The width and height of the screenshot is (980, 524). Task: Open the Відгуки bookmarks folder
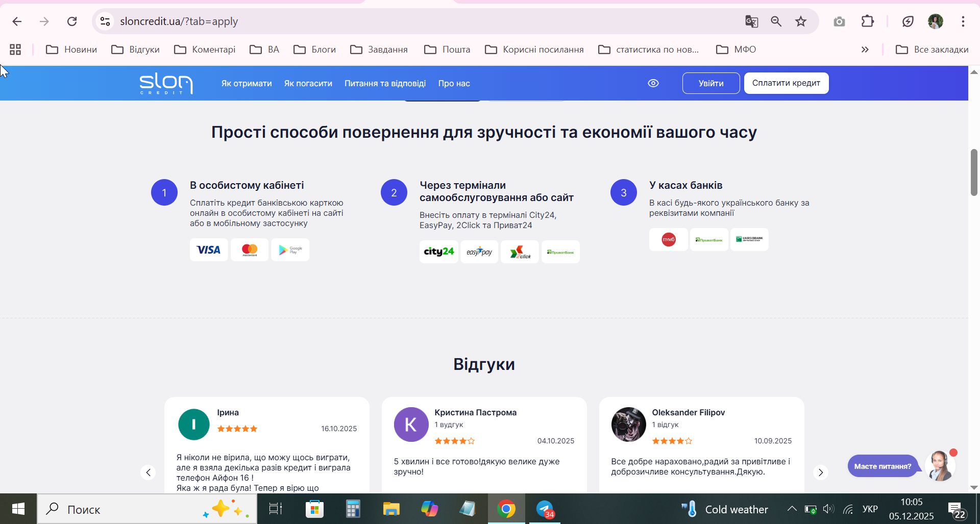136,49
